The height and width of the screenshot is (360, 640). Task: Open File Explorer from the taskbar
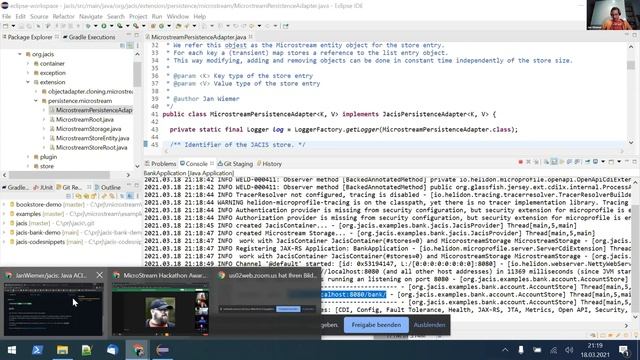(x=62, y=350)
